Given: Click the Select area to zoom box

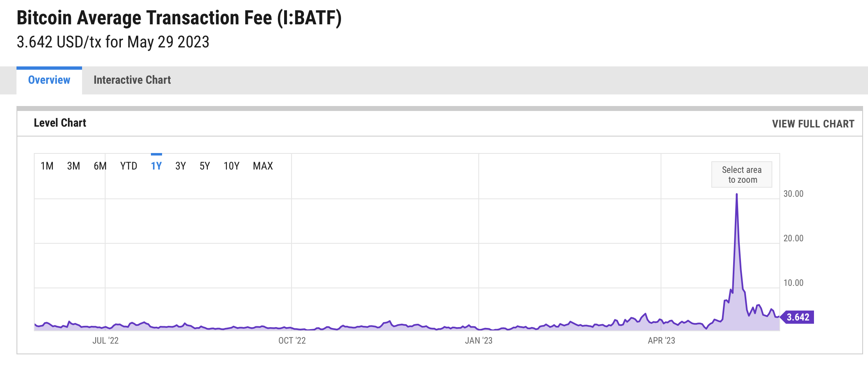Looking at the screenshot, I should (742, 174).
